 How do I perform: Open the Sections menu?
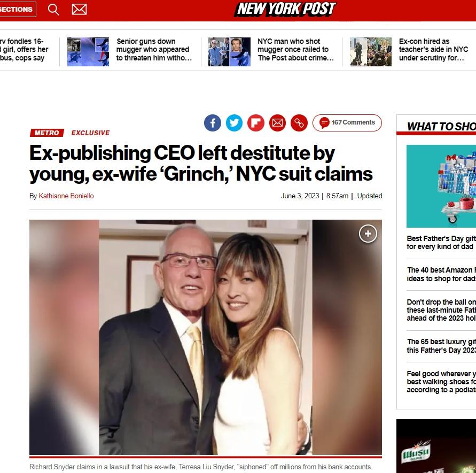click(17, 9)
